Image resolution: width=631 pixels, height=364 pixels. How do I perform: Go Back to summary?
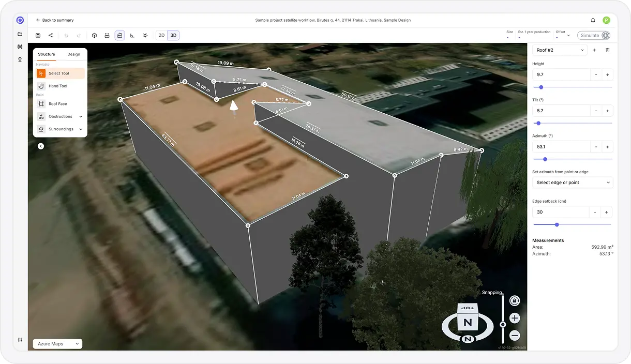click(55, 20)
